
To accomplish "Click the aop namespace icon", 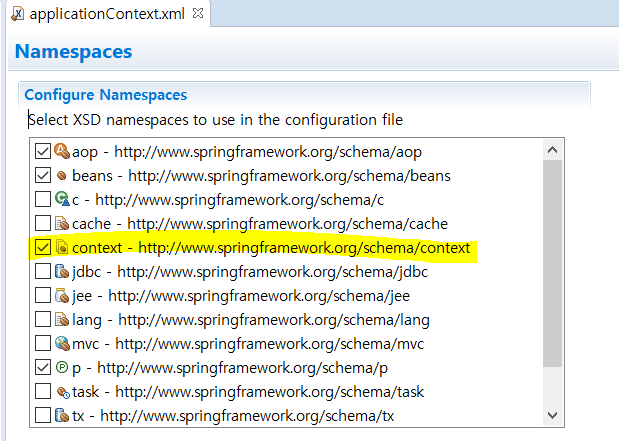I will (x=62, y=151).
